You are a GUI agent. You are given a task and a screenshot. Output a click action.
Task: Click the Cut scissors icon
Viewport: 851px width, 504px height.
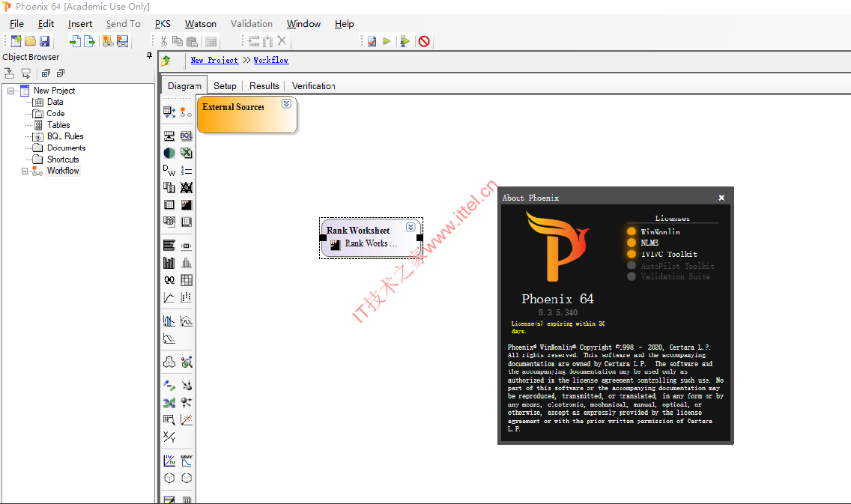(x=164, y=41)
